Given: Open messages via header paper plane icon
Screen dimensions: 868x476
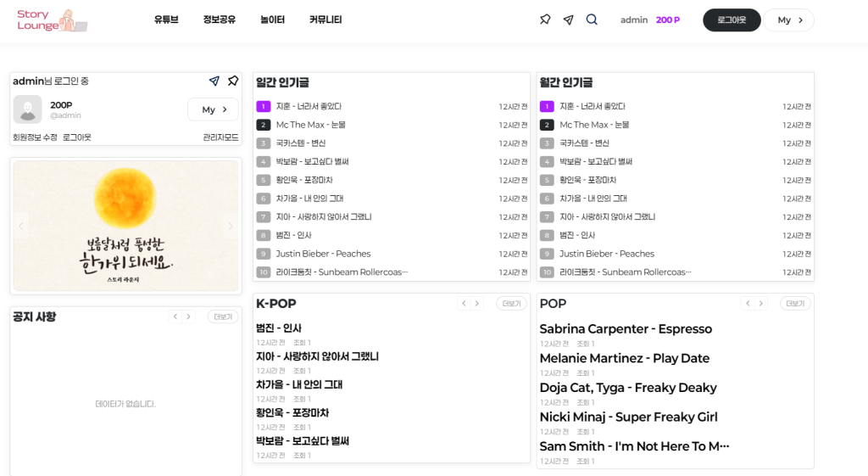Looking at the screenshot, I should (568, 20).
